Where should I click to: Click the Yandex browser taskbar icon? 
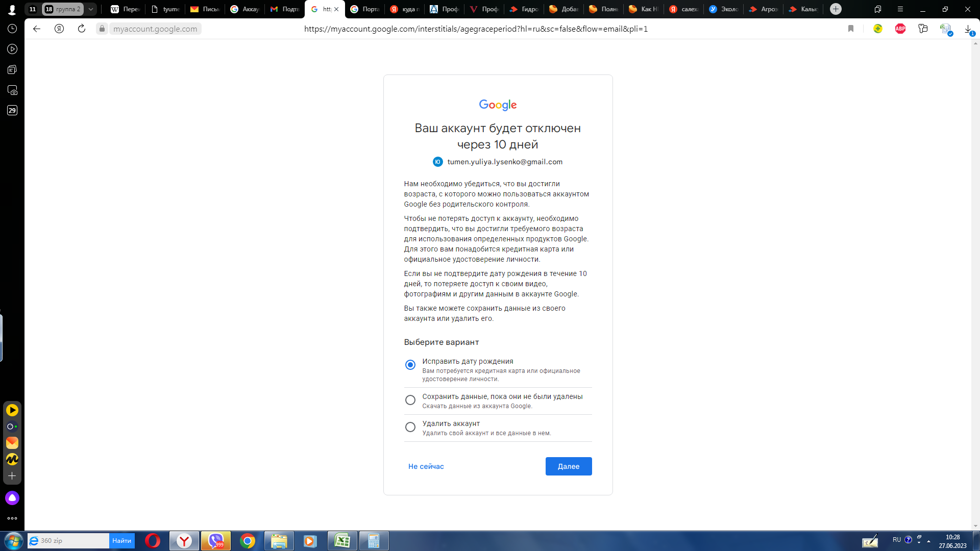tap(184, 540)
